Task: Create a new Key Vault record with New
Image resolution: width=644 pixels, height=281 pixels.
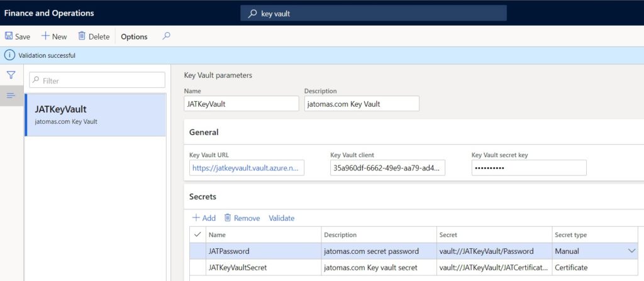Action: (54, 36)
